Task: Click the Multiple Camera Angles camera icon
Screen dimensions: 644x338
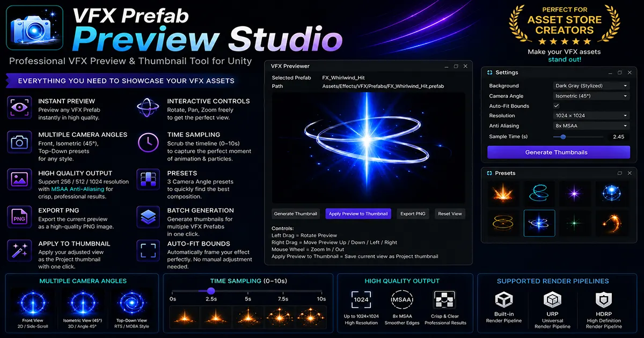Action: 20,142
